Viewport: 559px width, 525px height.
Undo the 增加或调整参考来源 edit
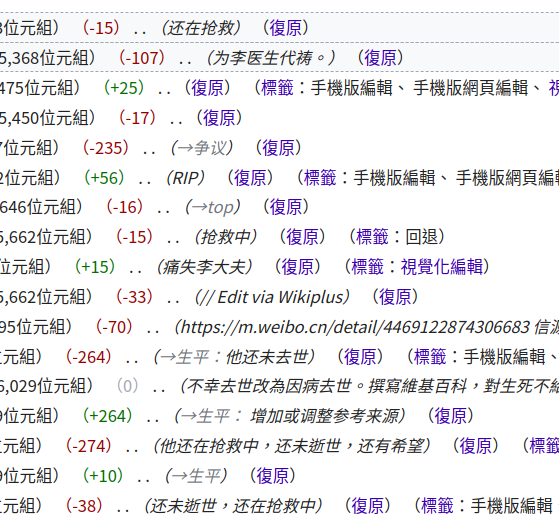[x=451, y=416]
